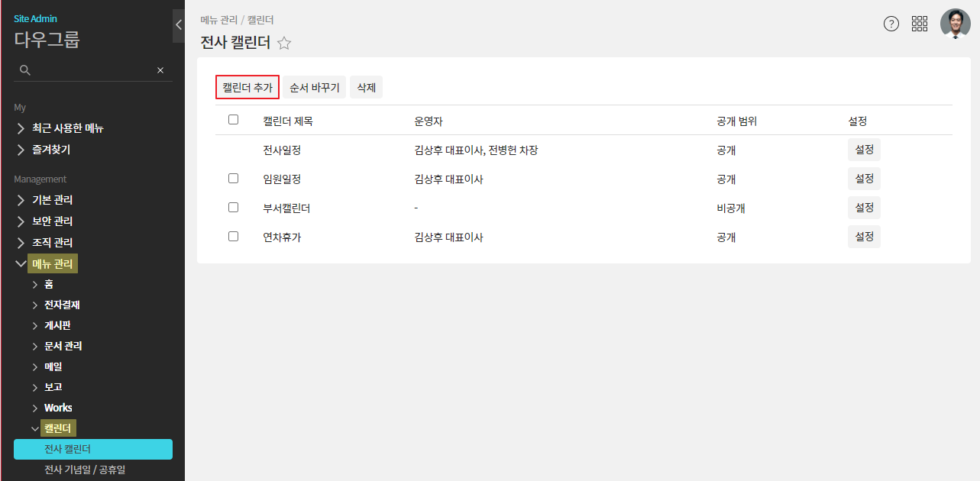Click the sidebar search magnifier icon
This screenshot has width=980, height=481.
pos(25,70)
